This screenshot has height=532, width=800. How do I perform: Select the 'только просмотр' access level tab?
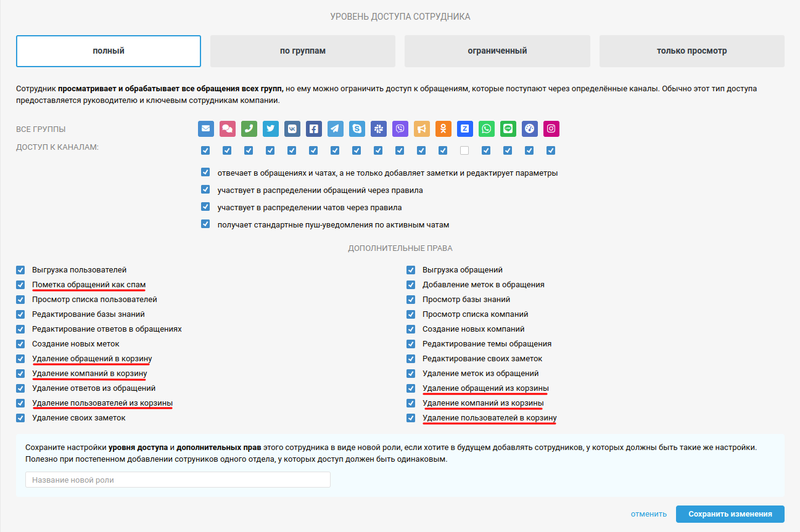[692, 51]
